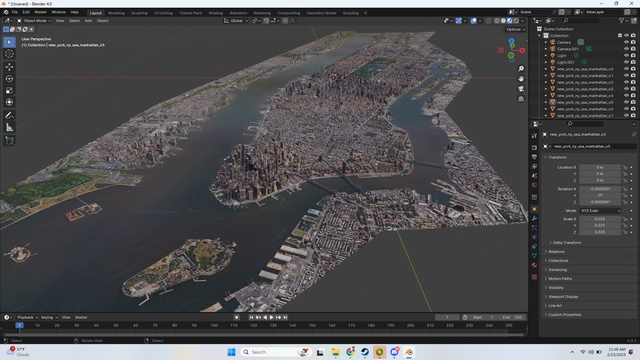The width and height of the screenshot is (640, 360).
Task: Click the zoom magnifier in the viewport
Action: [x=521, y=69]
